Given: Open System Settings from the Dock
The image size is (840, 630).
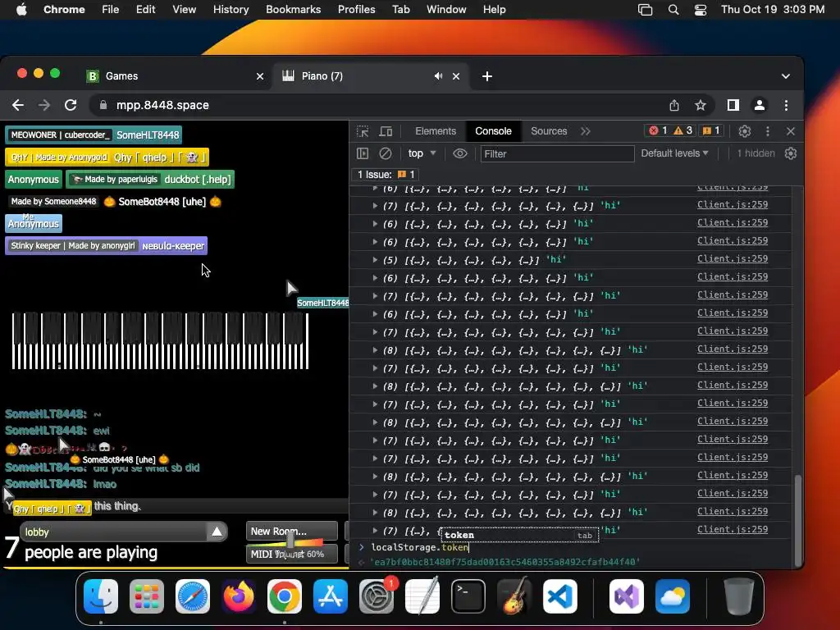Looking at the screenshot, I should pos(376,596).
